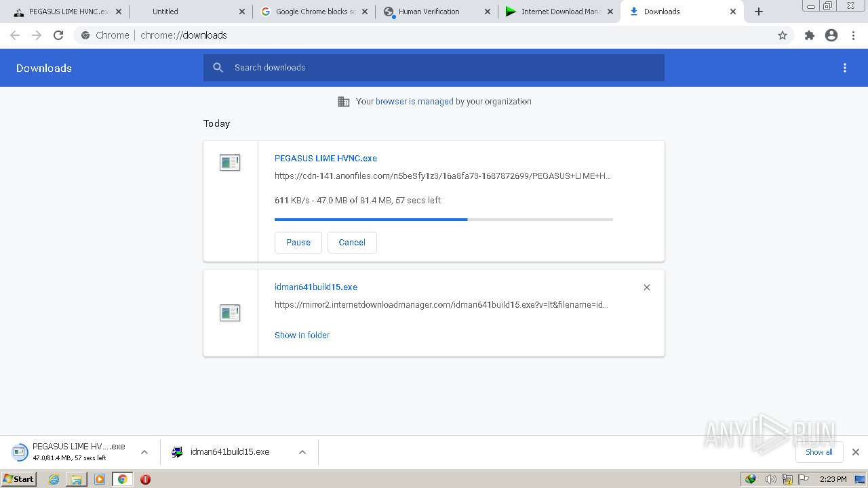
Task: Open Internet Explorer from the taskbar
Action: click(54, 479)
